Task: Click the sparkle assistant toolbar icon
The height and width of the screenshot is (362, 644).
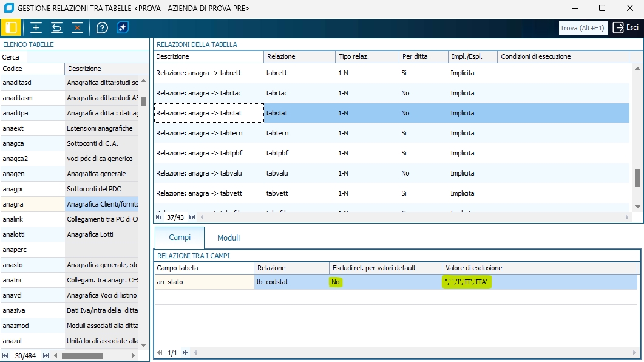Action: [x=123, y=27]
